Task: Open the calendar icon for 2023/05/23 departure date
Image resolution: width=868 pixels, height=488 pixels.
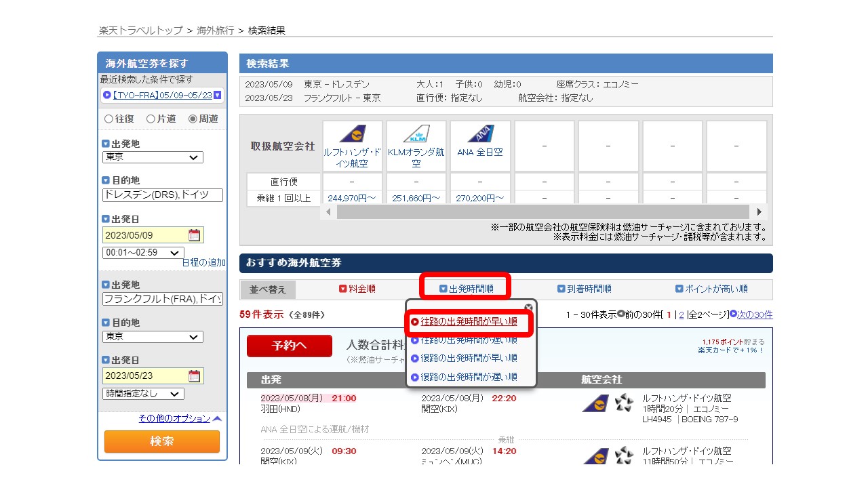Action: coord(195,376)
